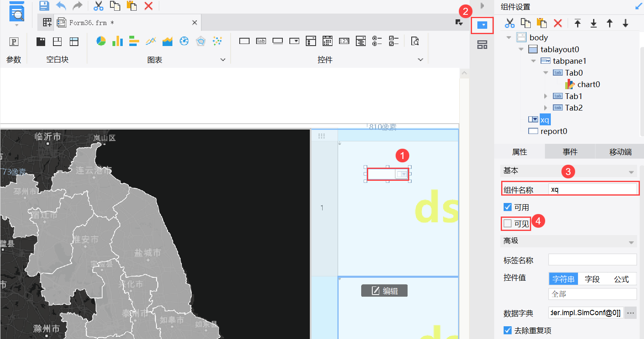The image size is (644, 339).
Task: Select 公式 as widget value type
Action: pos(621,279)
